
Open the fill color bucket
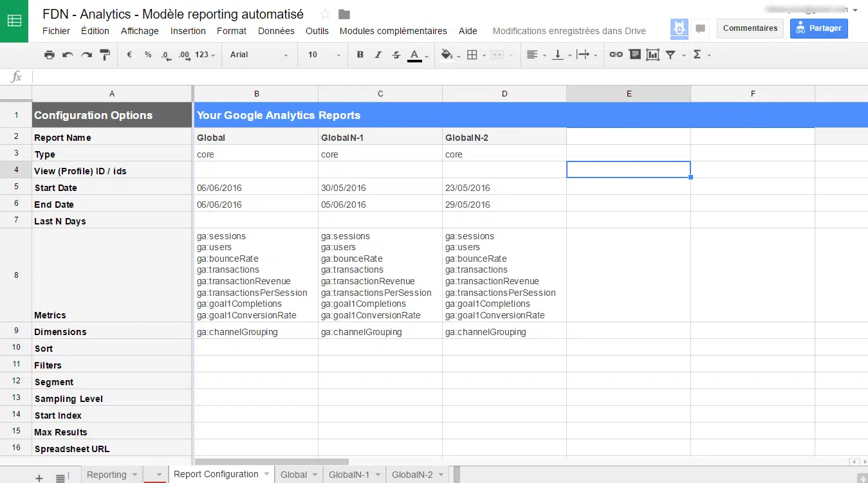tap(447, 55)
